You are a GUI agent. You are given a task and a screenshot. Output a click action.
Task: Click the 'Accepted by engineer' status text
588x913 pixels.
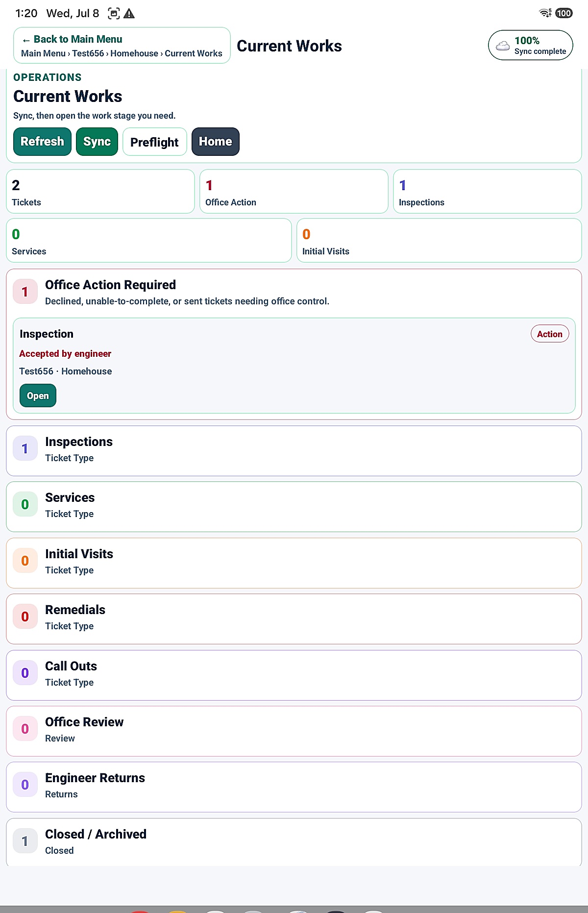(x=65, y=353)
